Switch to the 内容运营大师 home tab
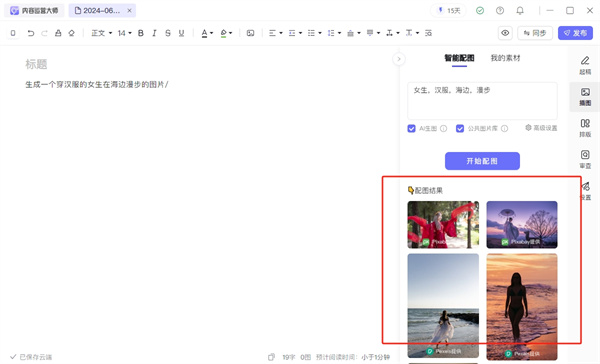The image size is (600, 364). click(x=34, y=11)
